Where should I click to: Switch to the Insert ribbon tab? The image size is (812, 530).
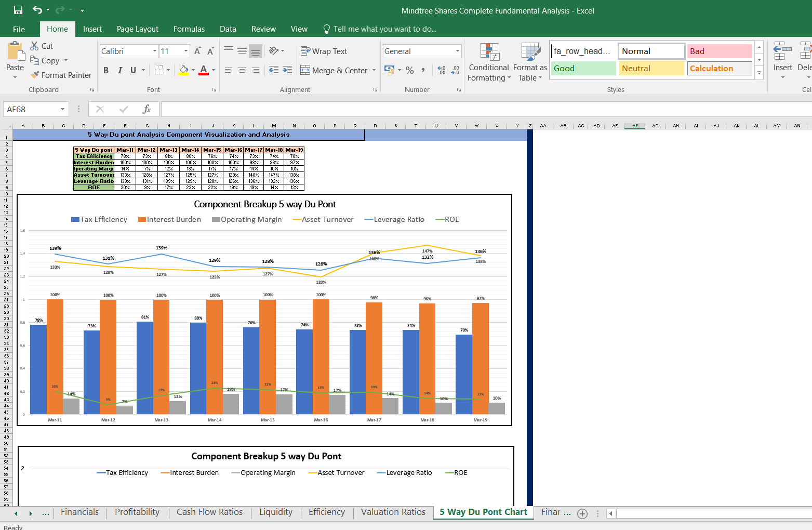point(92,29)
